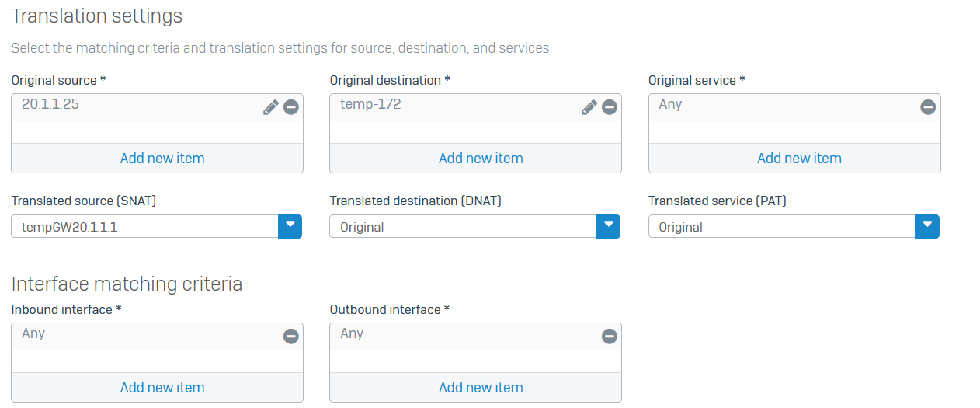Add new item under Original source
Screen dimensions: 980x408
(x=162, y=159)
